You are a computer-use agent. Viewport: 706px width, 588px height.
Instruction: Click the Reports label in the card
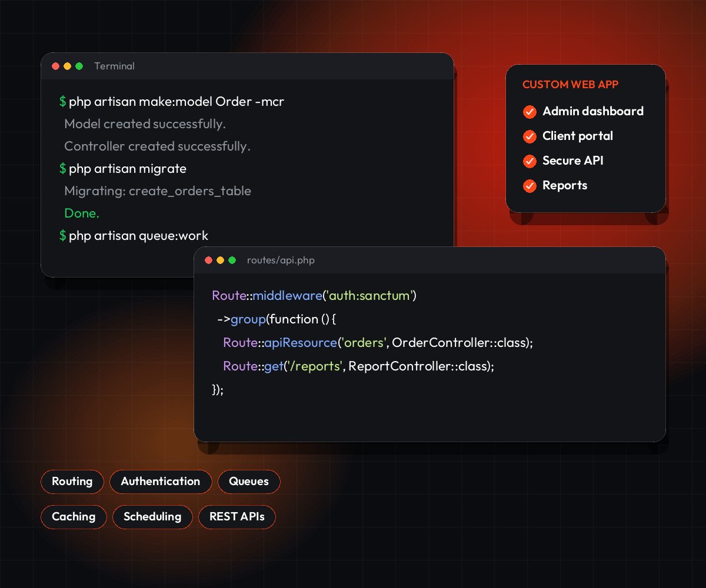pyautogui.click(x=565, y=186)
